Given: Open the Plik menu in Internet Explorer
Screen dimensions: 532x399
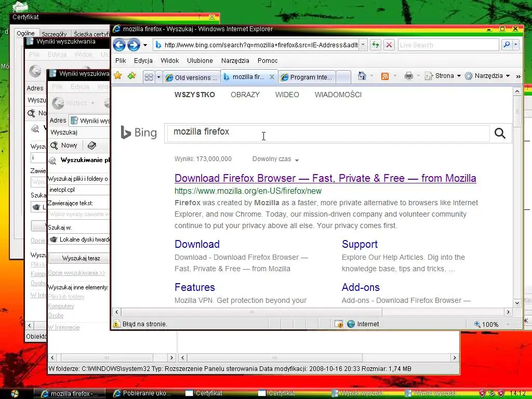Looking at the screenshot, I should [x=121, y=61].
